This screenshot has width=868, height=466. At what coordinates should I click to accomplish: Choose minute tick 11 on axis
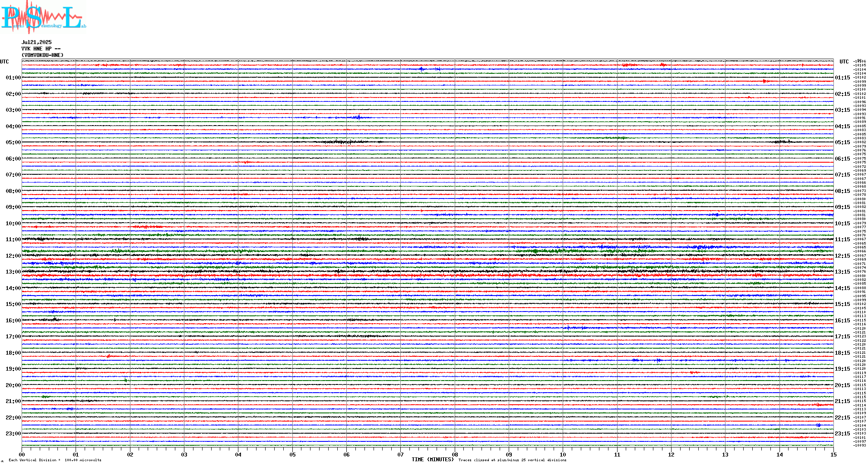coord(617,454)
